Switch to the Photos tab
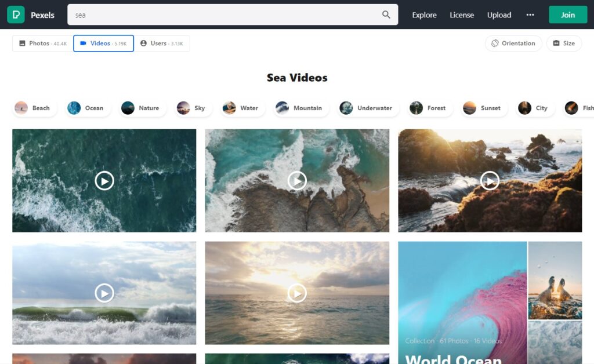This screenshot has width=594, height=364. [42, 43]
